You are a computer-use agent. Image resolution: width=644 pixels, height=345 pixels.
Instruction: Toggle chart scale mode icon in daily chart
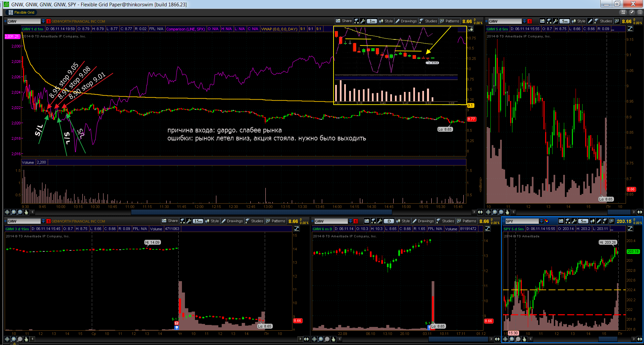pyautogui.click(x=487, y=229)
